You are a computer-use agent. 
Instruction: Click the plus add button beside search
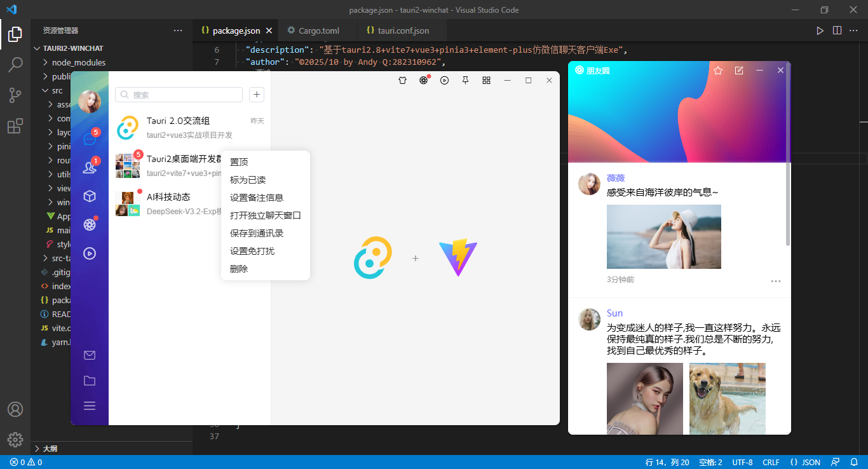pos(257,95)
